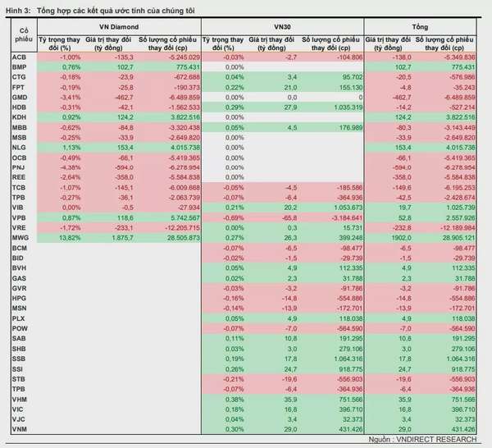Image resolution: width=492 pixels, height=448 pixels.
Task: Click ACB VN Diamond shares '-5.245.029'
Action: click(x=184, y=57)
